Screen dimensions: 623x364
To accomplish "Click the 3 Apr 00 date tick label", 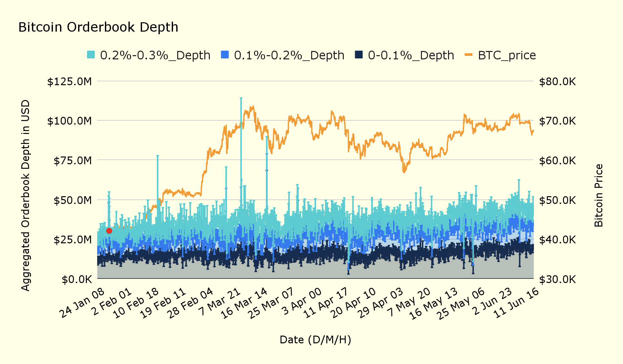I will pos(301,301).
